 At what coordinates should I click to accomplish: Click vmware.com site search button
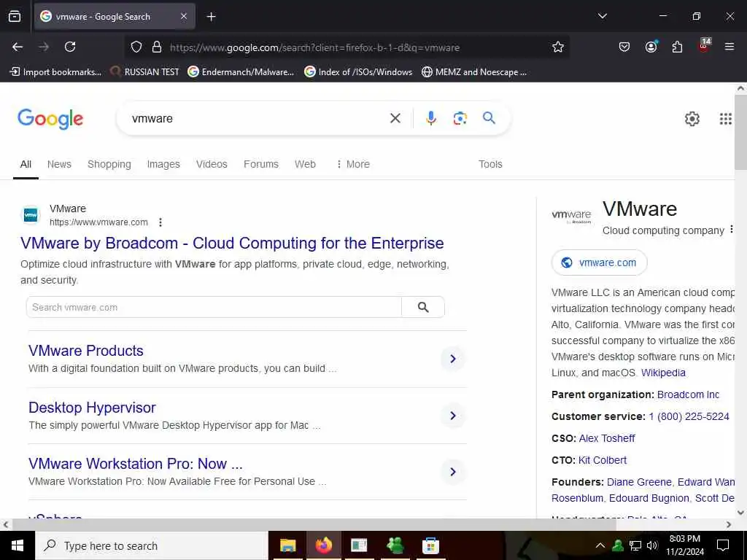pos(423,307)
